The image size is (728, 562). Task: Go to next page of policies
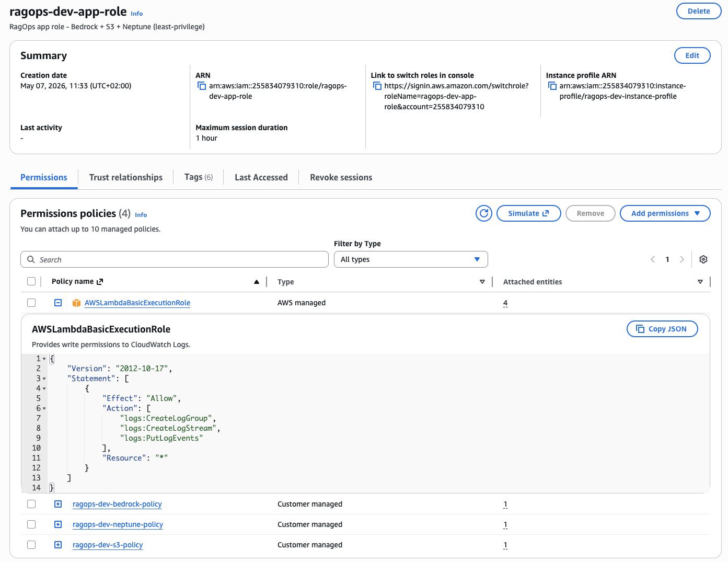click(681, 259)
